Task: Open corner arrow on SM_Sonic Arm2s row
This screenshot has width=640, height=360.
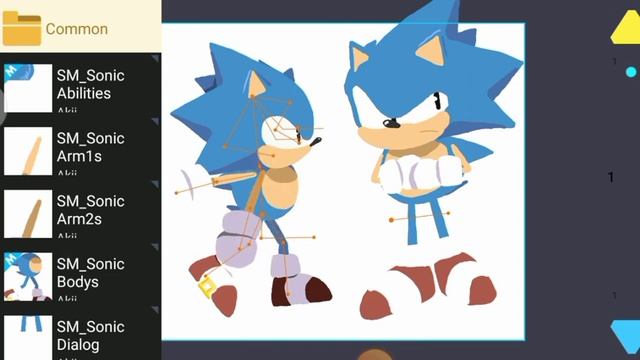Action: click(156, 184)
